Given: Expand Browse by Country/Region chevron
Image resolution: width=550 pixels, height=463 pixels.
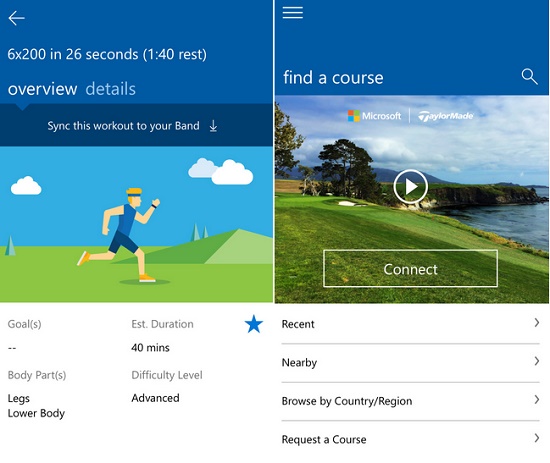Looking at the screenshot, I should coord(537,400).
